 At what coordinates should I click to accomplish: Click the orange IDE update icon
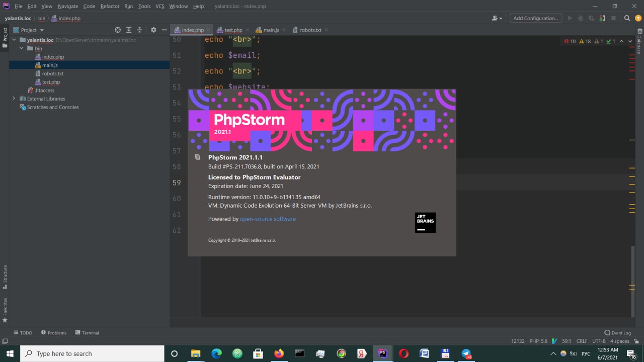pos(638,18)
